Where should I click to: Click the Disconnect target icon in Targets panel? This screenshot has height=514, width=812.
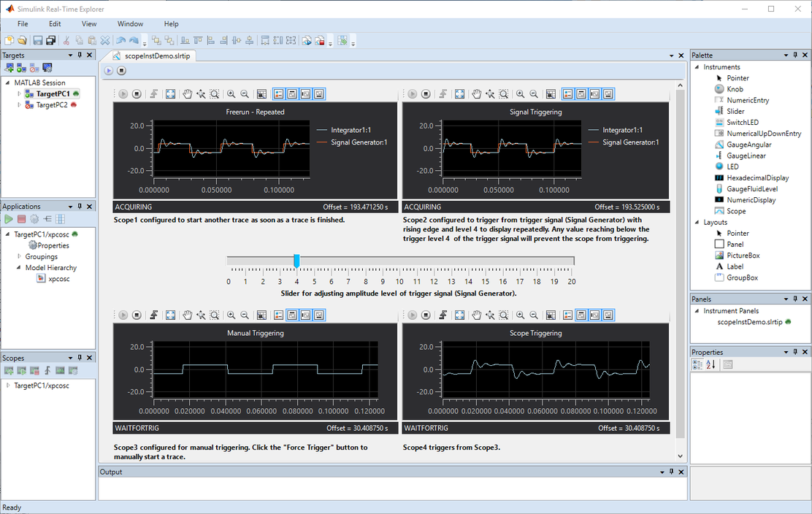pos(34,68)
